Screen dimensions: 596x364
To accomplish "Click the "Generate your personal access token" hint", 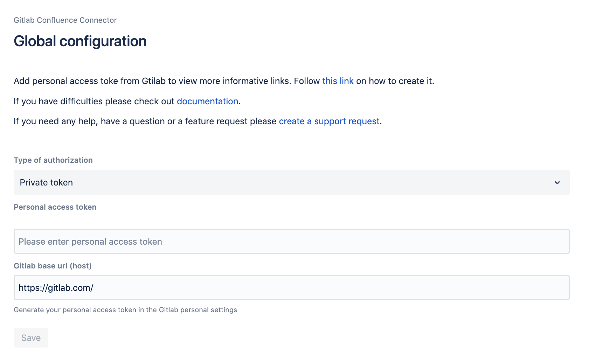I will coord(125,310).
